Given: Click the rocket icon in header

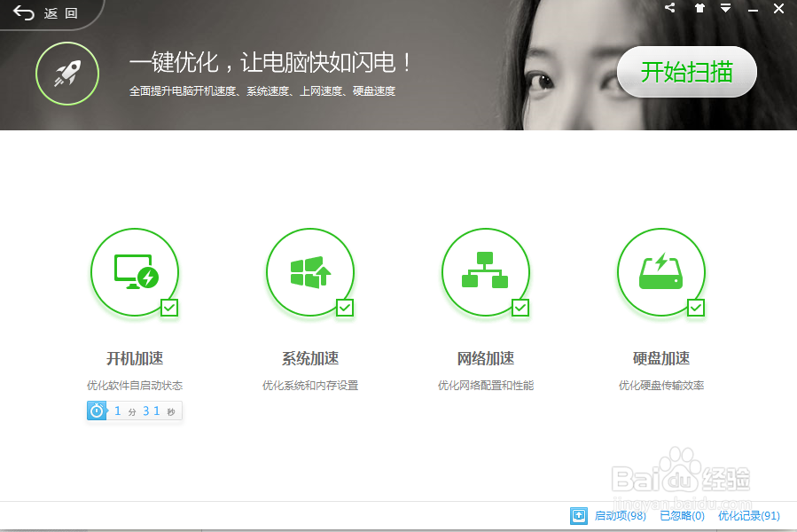Looking at the screenshot, I should point(67,74).
